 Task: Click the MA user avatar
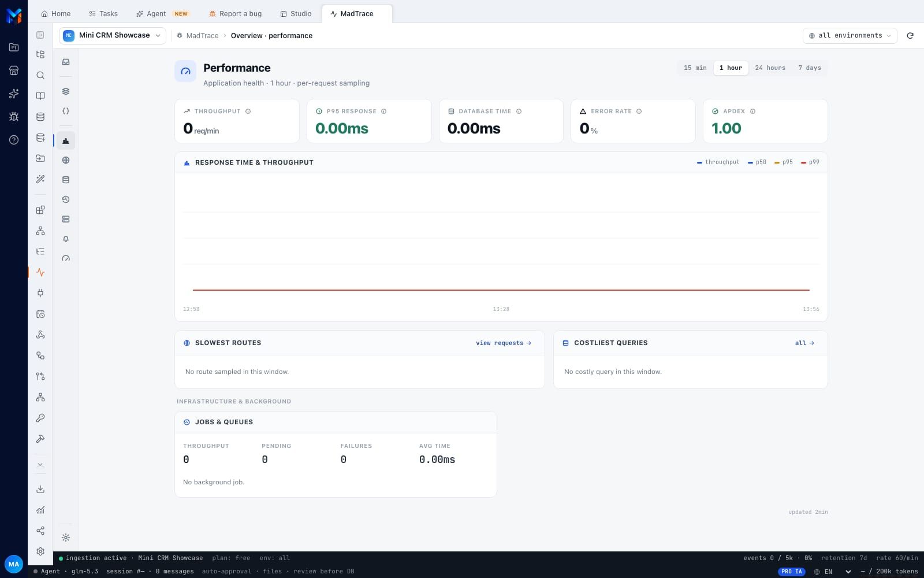pyautogui.click(x=14, y=564)
